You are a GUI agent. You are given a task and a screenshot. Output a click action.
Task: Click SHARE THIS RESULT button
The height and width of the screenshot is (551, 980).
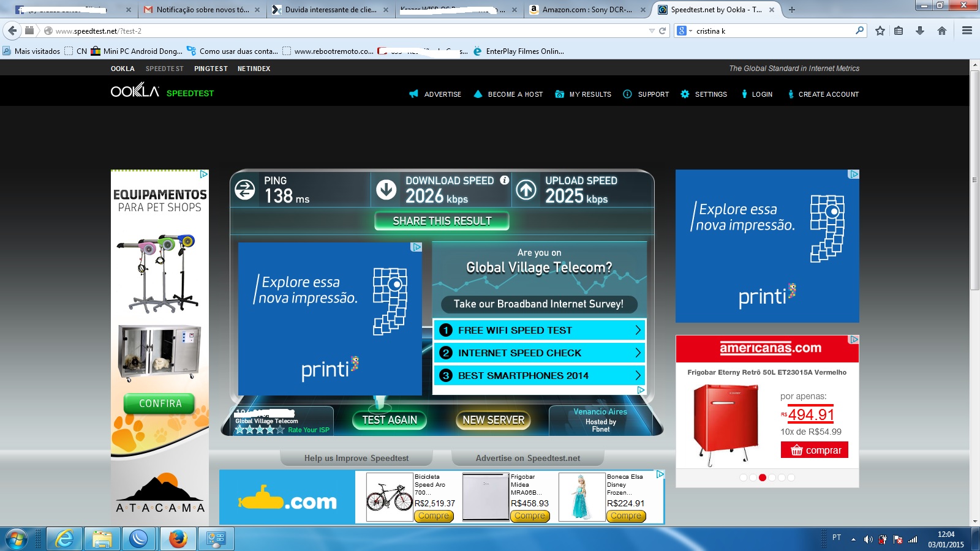point(442,221)
